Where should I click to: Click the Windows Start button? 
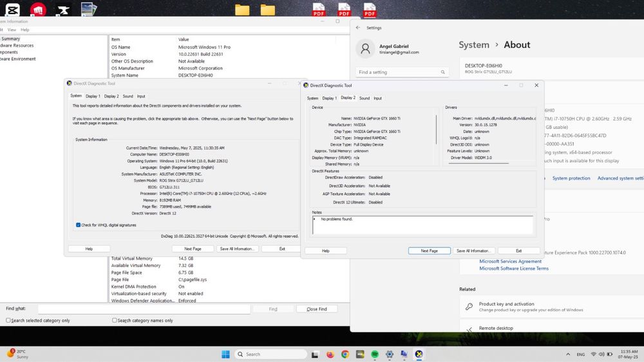[225, 354]
